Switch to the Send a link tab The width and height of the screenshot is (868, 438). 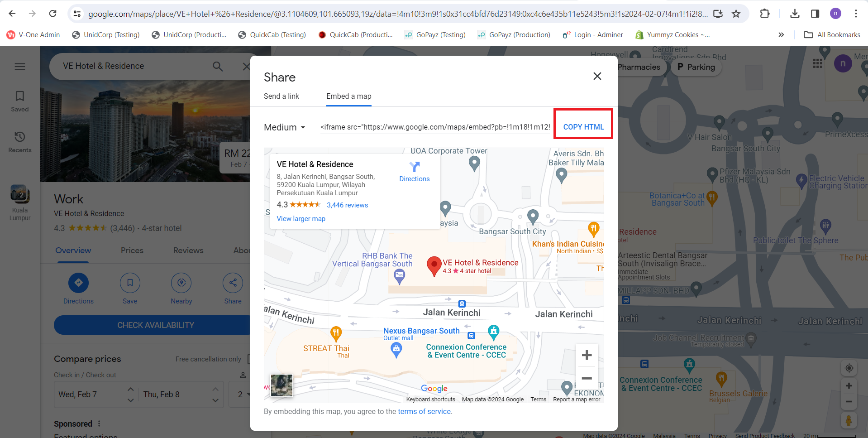click(281, 96)
